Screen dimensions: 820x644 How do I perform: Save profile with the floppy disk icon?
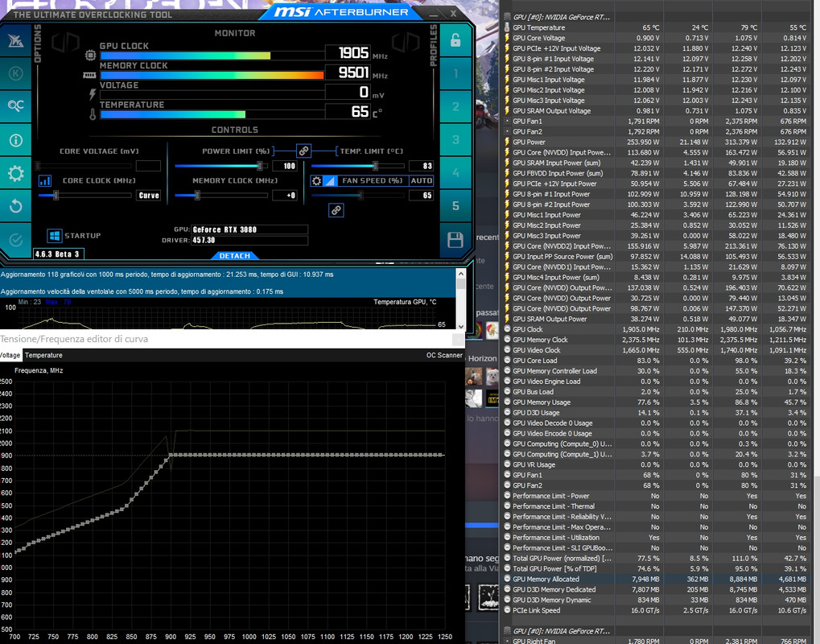455,240
